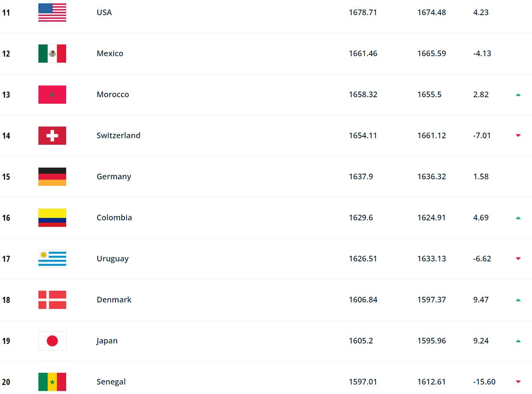The height and width of the screenshot is (394, 532).
Task: Click the USA flag icon
Action: (52, 13)
